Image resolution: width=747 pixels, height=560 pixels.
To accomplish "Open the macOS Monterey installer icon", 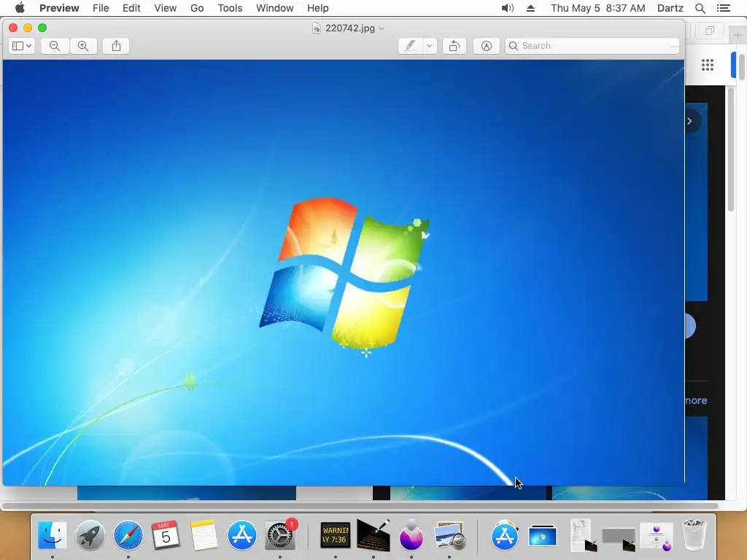I will click(x=411, y=535).
